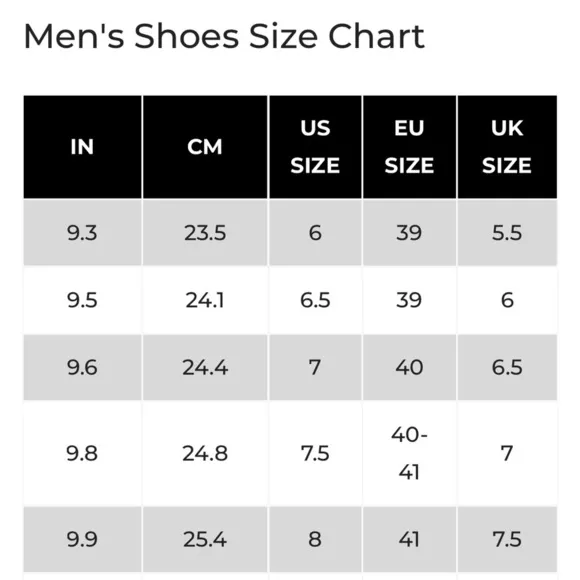The height and width of the screenshot is (580, 580).
Task: Click the US SIZE column header
Action: point(315,147)
